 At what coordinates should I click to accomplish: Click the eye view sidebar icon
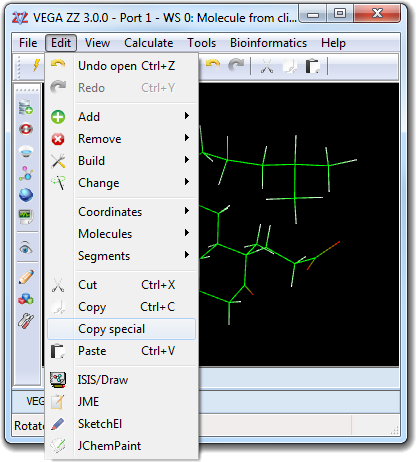click(x=26, y=248)
